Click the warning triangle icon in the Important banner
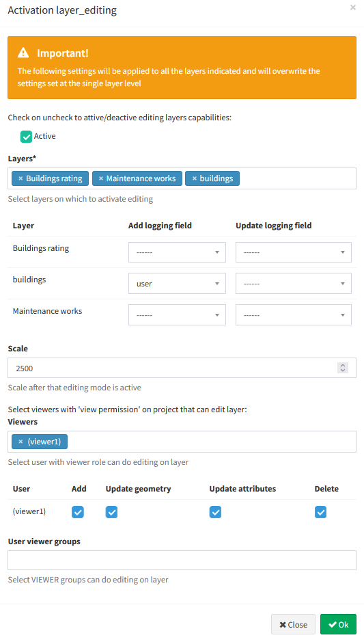 23,53
